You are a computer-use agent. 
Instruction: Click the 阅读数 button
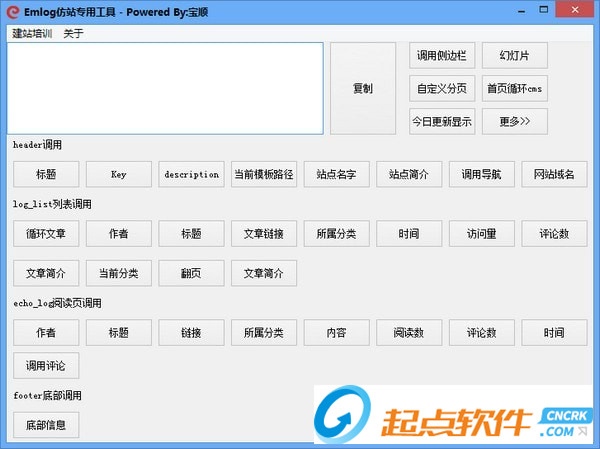click(409, 333)
